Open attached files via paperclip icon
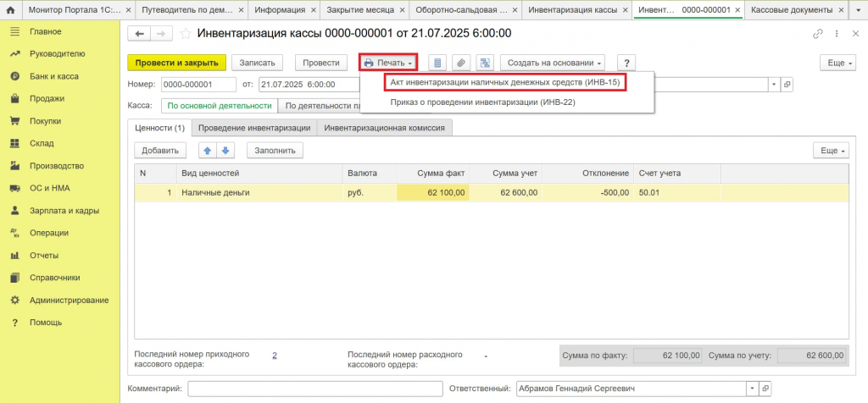This screenshot has width=868, height=403. (460, 63)
